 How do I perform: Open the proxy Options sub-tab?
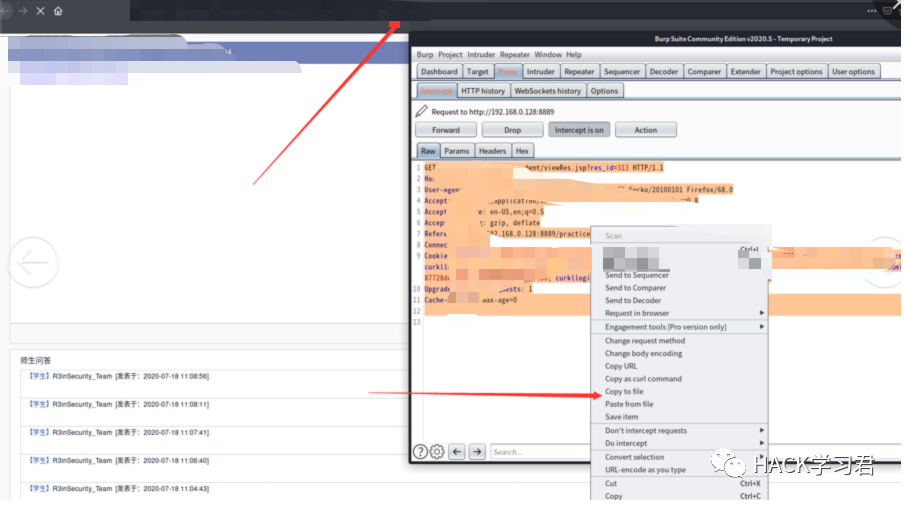(x=604, y=91)
